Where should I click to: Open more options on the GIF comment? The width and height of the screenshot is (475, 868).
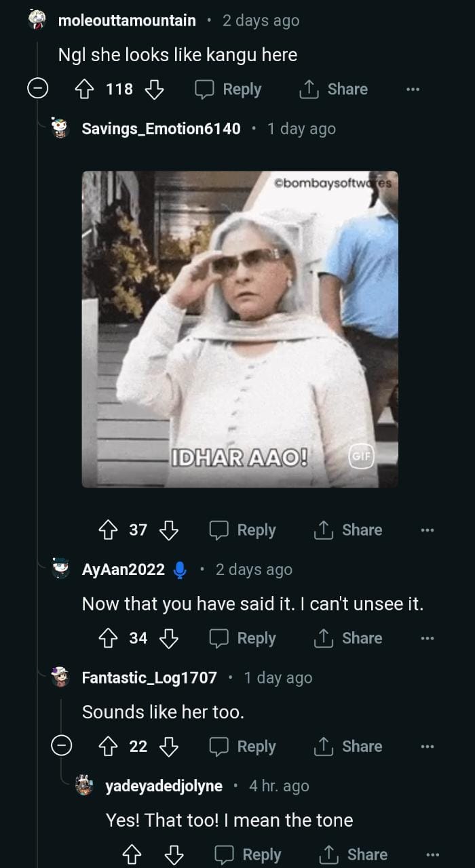point(427,530)
